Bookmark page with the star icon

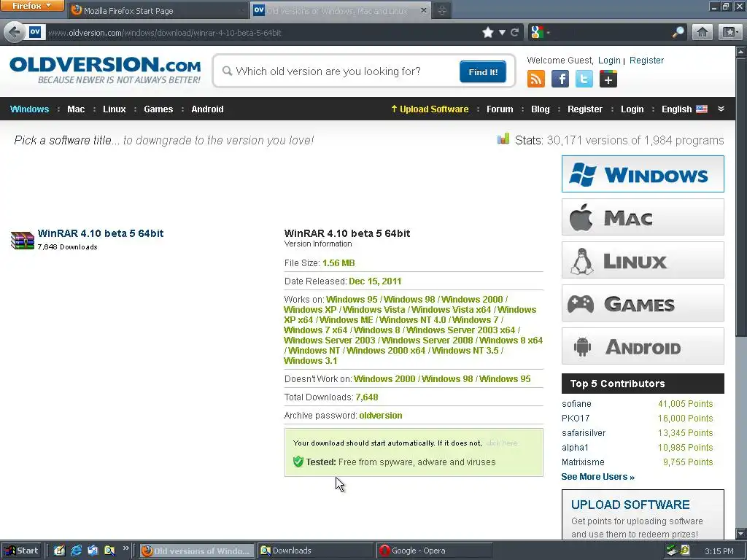[x=488, y=32]
